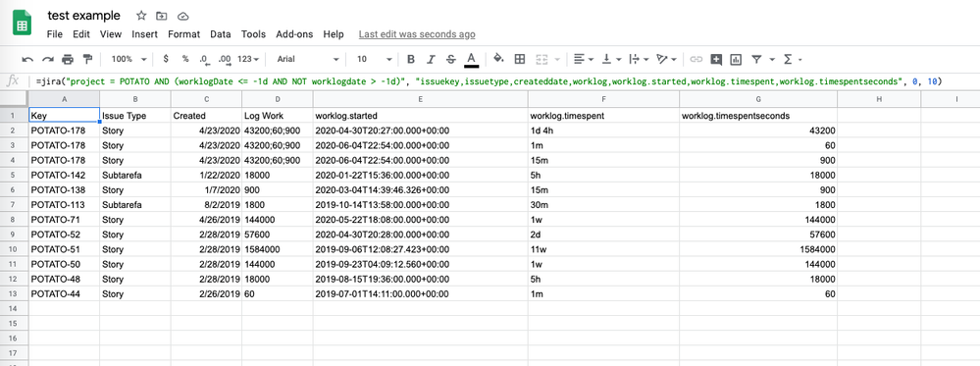Open the Help menu
Screen dimensions: 980x366
[x=334, y=34]
